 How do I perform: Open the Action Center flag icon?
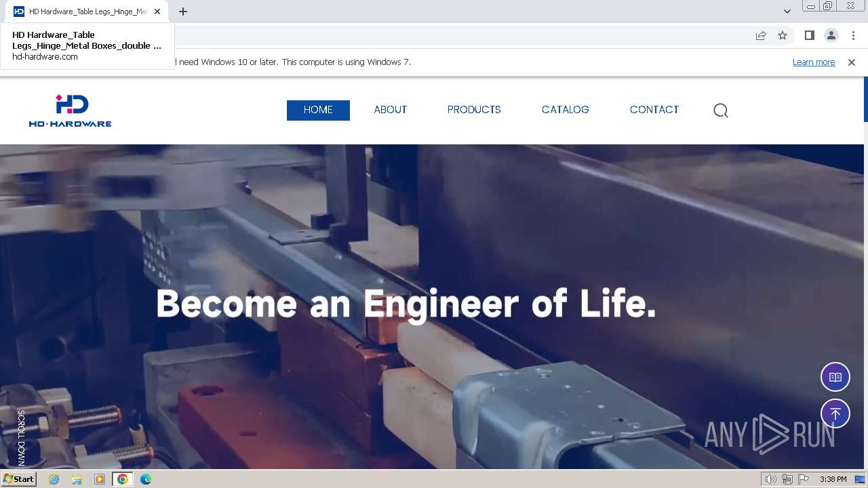pos(804,479)
